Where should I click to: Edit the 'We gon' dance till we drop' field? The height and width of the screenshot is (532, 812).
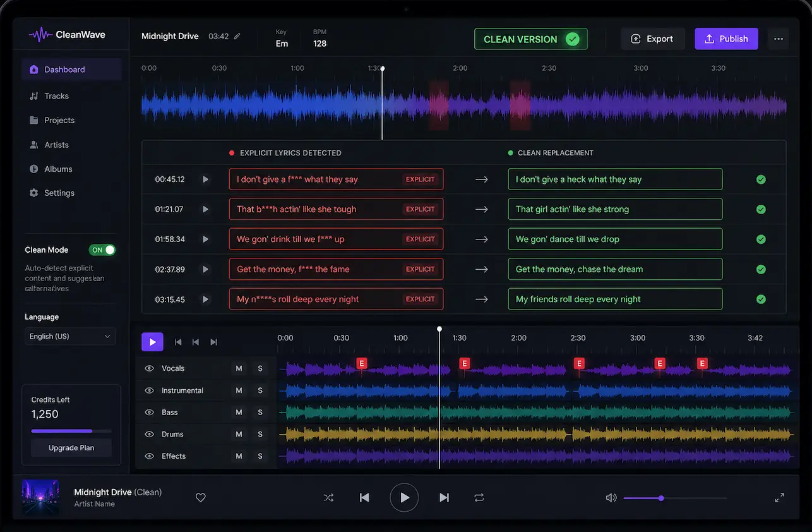point(615,239)
